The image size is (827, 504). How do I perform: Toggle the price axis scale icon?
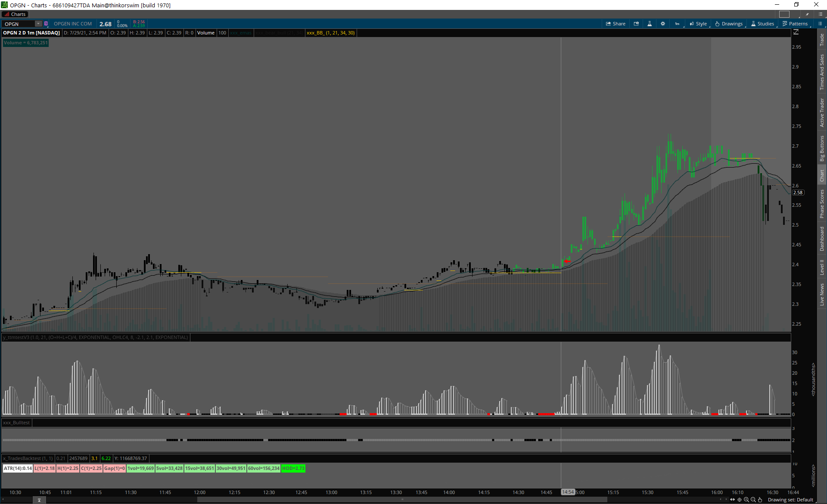(x=796, y=32)
